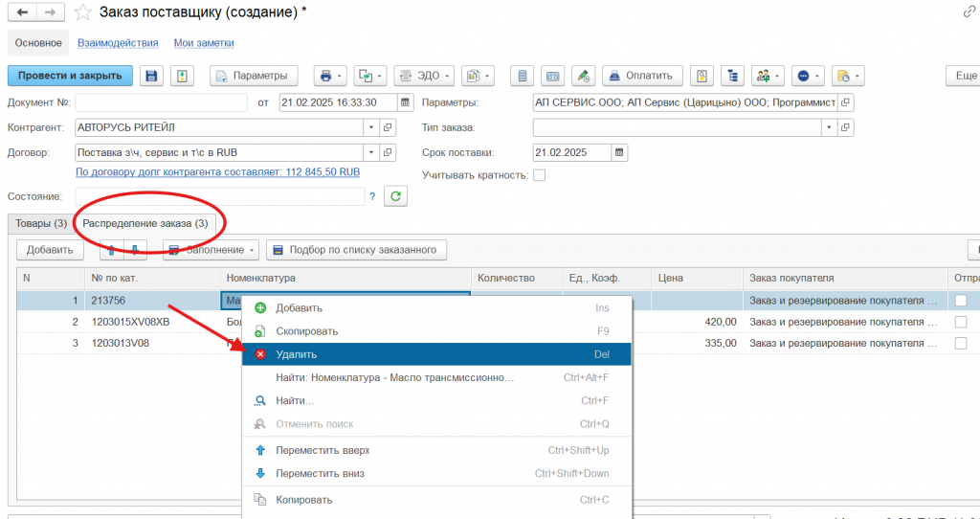Screen dimensions: 980x519
Task: Expand the Тип заказа dropdown
Action: click(828, 127)
